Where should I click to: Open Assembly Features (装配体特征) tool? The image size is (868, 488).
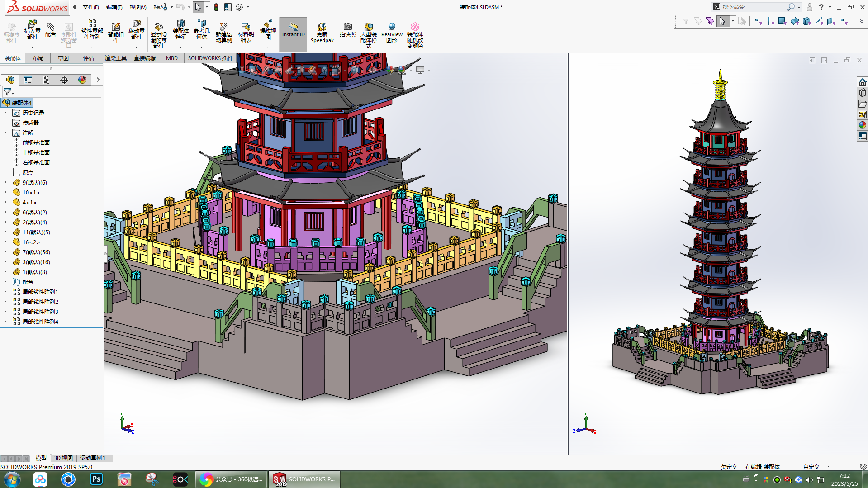[x=180, y=30]
